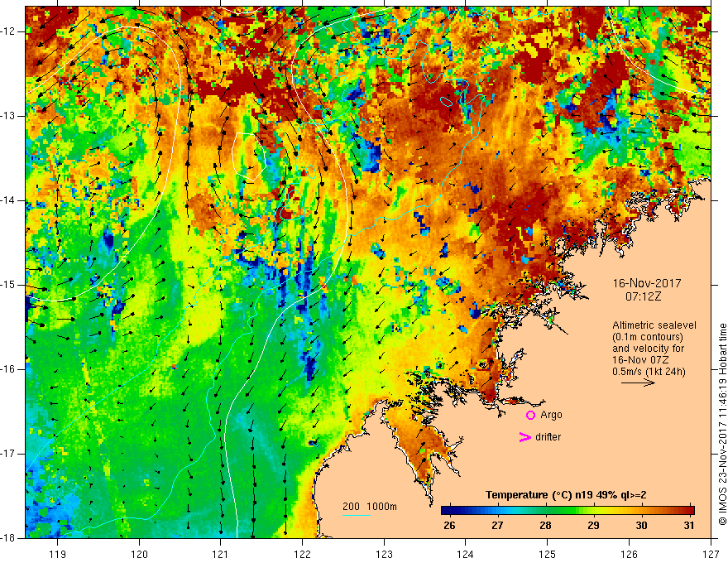
Task: Click the temperature color bar
Action: (568, 511)
